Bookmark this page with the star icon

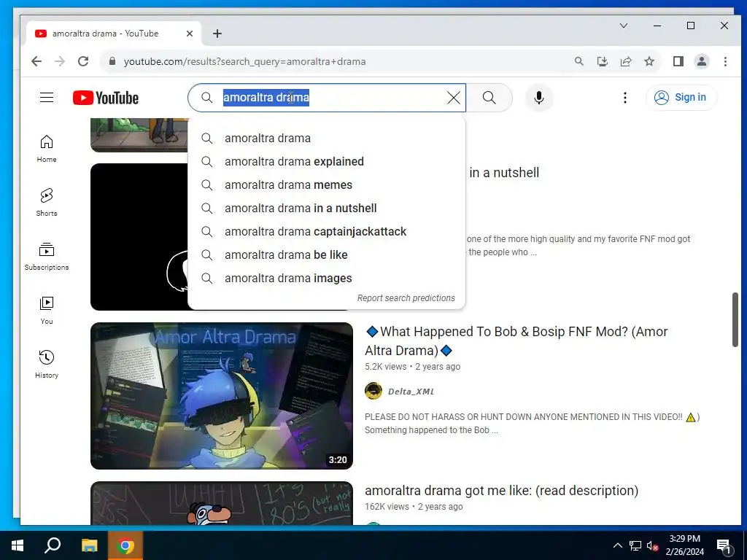click(649, 61)
